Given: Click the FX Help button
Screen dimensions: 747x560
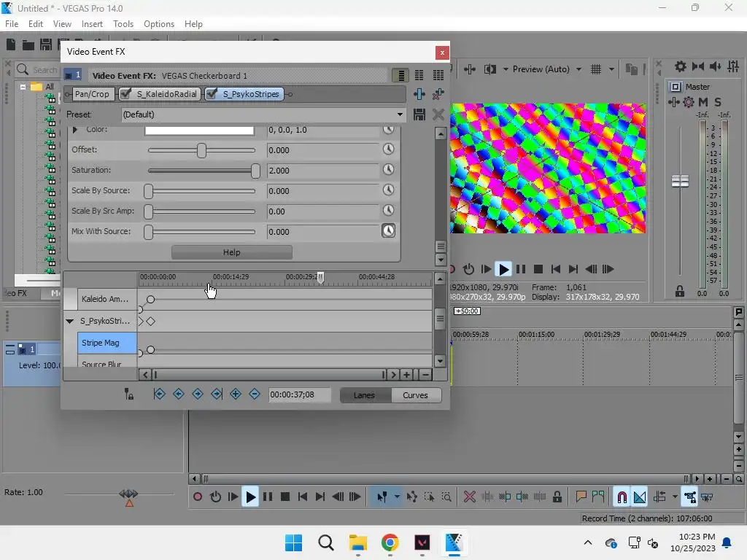Looking at the screenshot, I should click(231, 252).
